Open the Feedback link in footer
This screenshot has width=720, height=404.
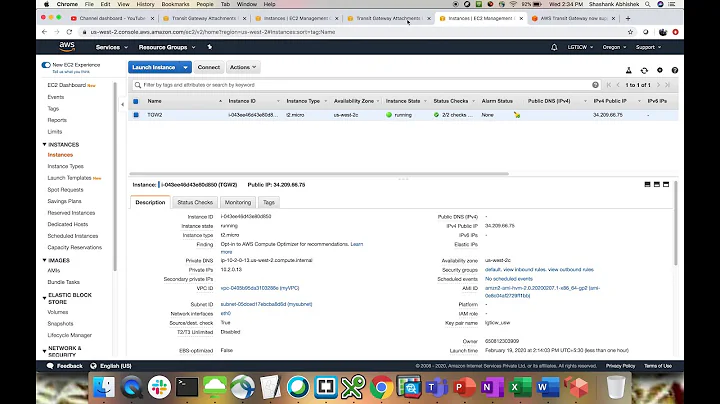tap(65, 366)
